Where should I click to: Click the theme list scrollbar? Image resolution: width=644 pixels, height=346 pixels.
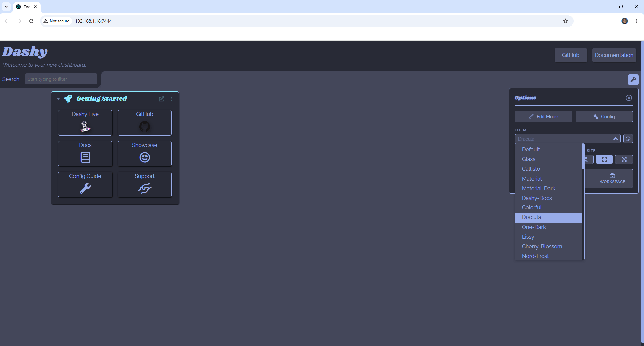click(583, 156)
